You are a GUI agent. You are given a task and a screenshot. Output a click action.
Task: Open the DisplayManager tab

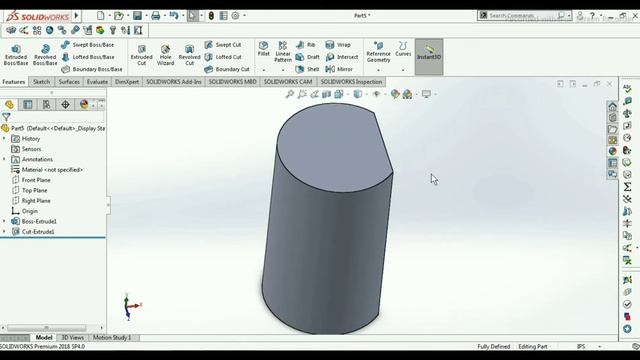pos(84,105)
